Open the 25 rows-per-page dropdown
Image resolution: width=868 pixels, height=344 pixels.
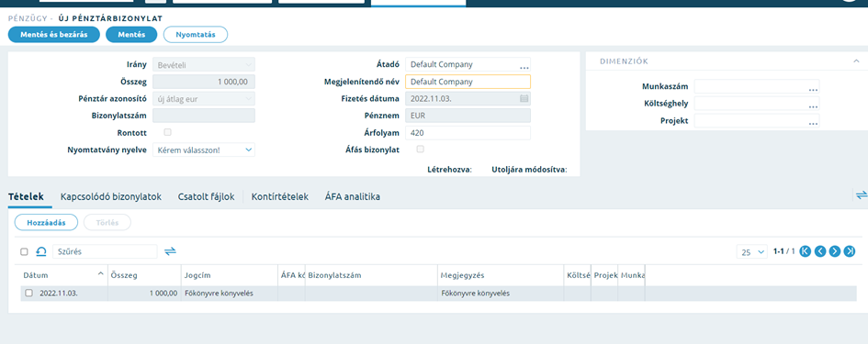pos(751,251)
